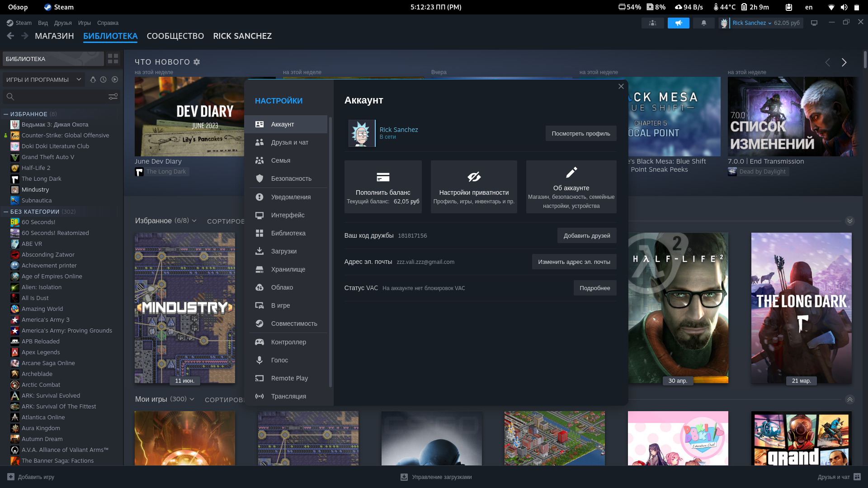Switch to Big Picture mode with the monitor icon

pos(814,23)
